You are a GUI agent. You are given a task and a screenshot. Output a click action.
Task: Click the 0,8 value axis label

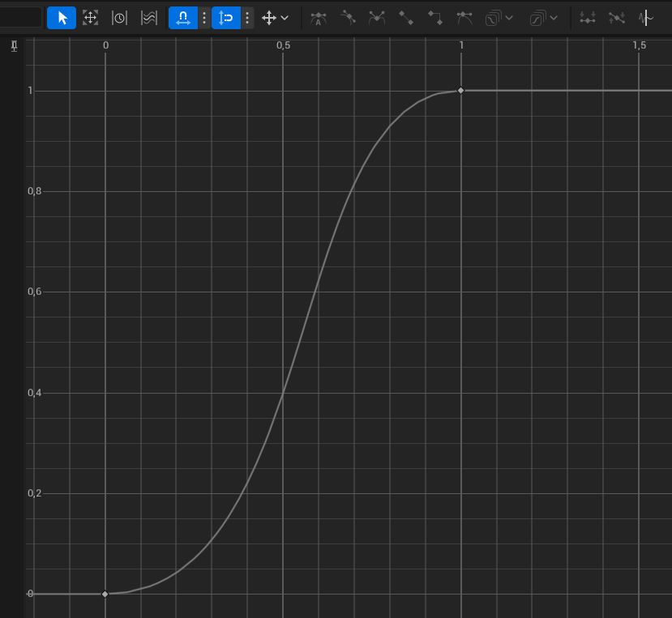coord(34,191)
